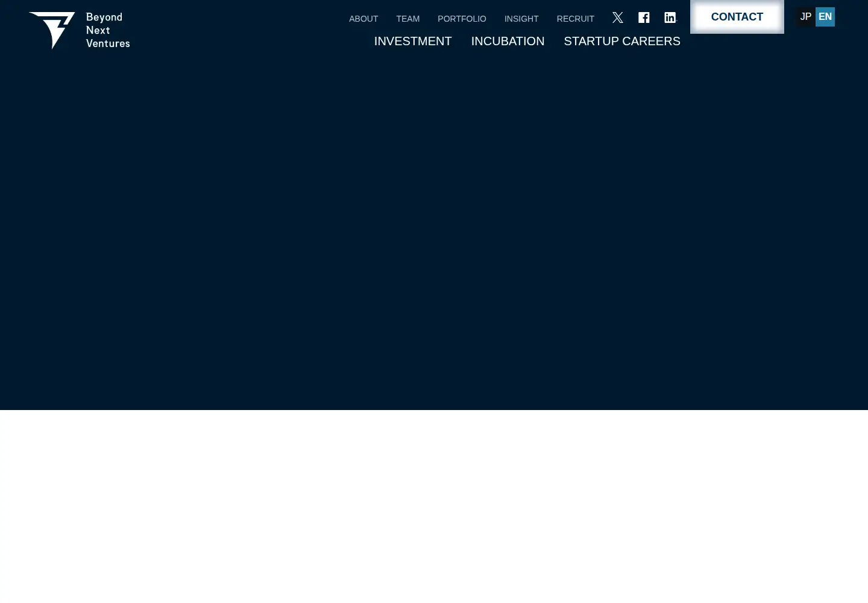The image size is (868, 603).
Task: Open the Facebook social icon
Action: pos(644,17)
